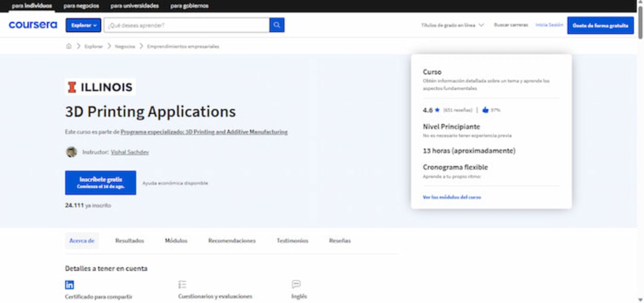This screenshot has height=303, width=644.
Task: Open Ver los módulos del curso link
Action: [452, 197]
